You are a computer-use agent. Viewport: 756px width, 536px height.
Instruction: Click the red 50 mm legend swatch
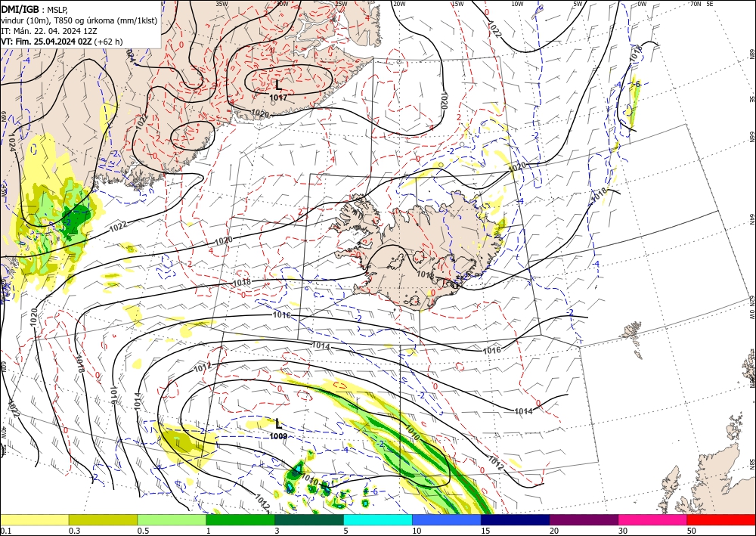point(721,519)
